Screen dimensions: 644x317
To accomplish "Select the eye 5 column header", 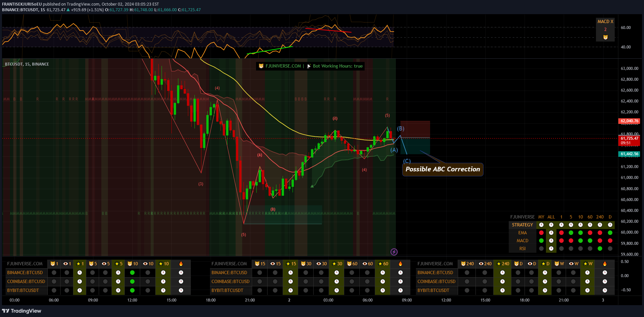I will click(x=105, y=264).
